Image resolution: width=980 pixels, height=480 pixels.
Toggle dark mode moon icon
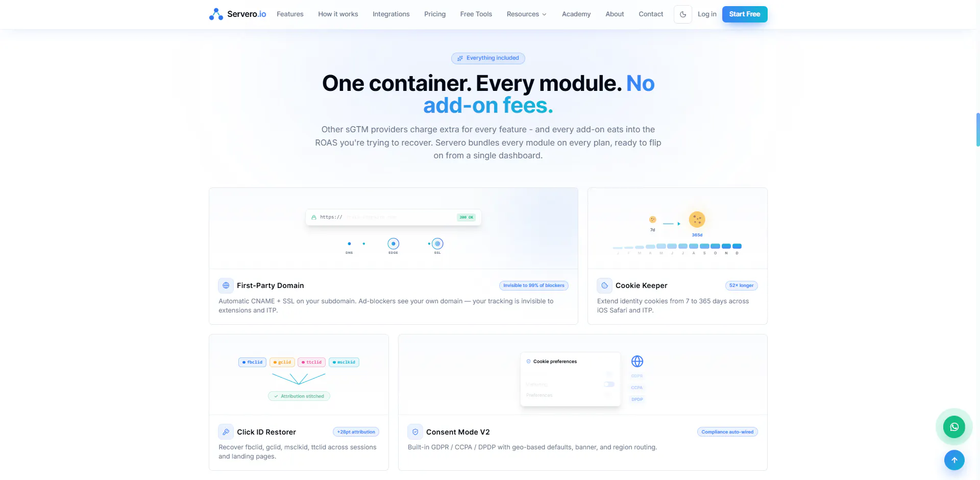683,14
